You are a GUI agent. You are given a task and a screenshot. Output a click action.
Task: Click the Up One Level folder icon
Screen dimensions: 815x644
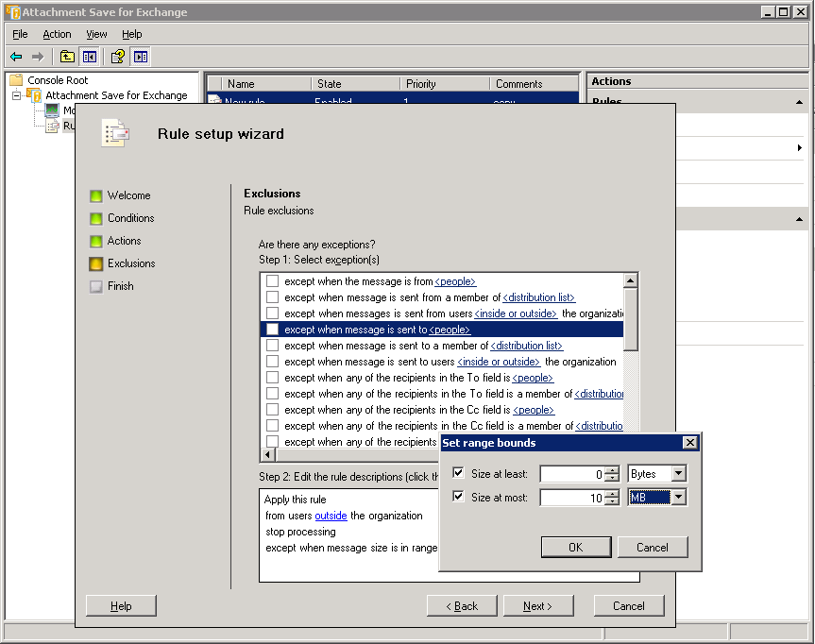click(67, 57)
